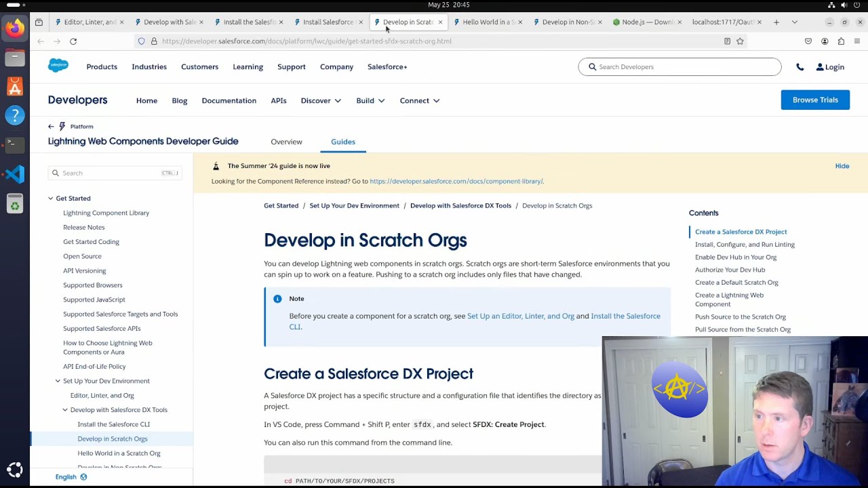
Task: Open the Show Applications Ubuntu icon
Action: coord(14,470)
